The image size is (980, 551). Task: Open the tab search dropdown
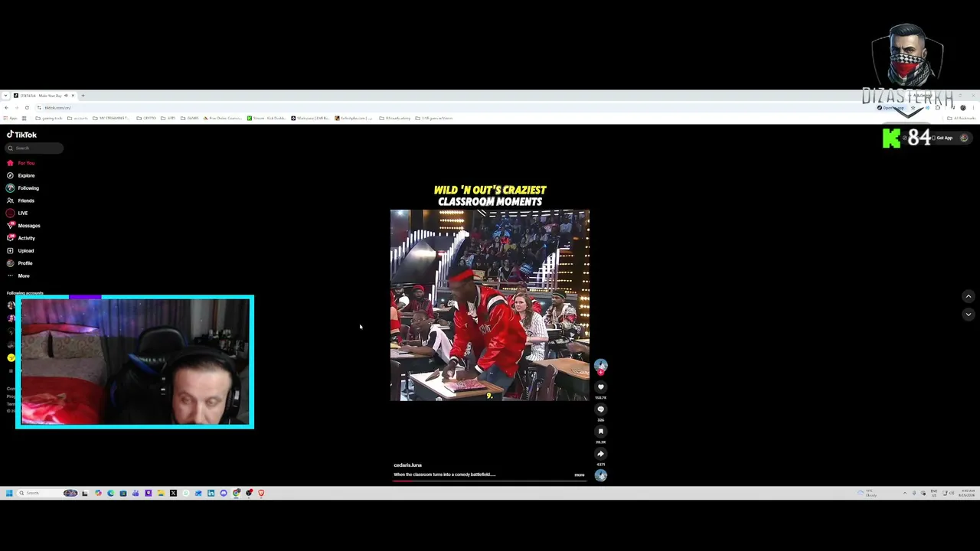point(6,96)
